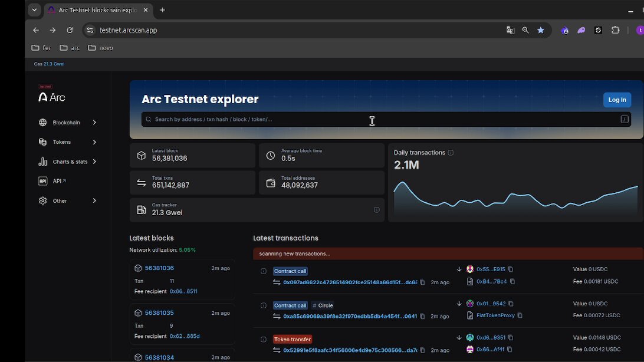Open address 0x01...9542
Viewport: 644px width, 362px height.
491,304
